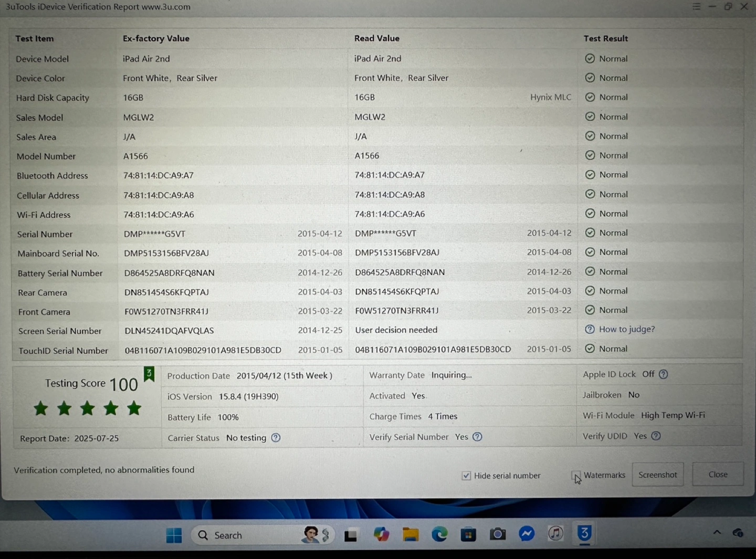Click the five-star rating under Testing Score
The width and height of the screenshot is (756, 559).
click(x=87, y=408)
